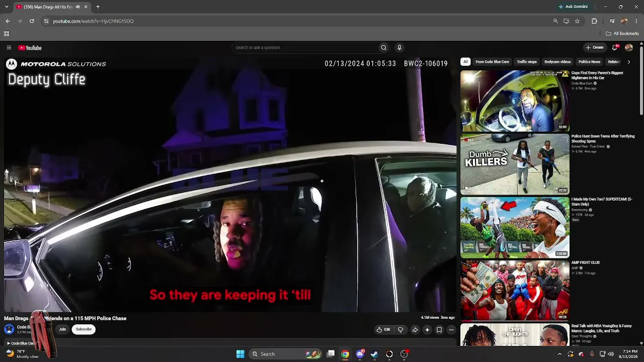Select the From Code Blue Cam chip

tap(492, 62)
